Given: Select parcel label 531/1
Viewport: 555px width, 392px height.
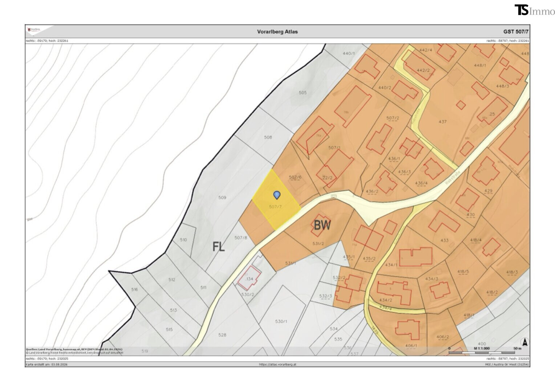Looking at the screenshot, I should tap(291, 263).
